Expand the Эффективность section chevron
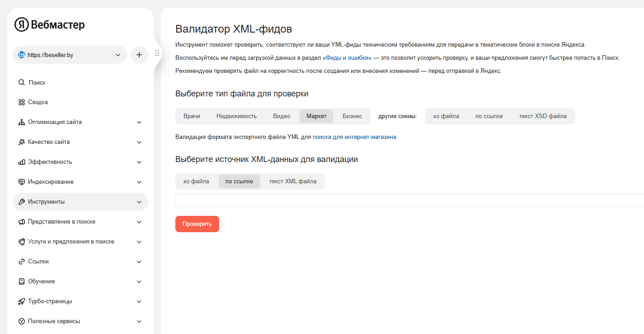Screen dimensions: 644x334 [139, 162]
